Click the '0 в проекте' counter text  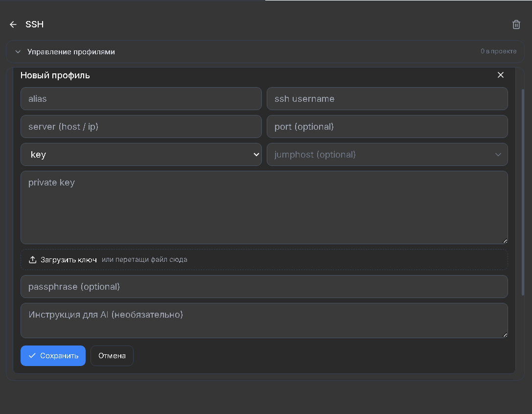(498, 51)
